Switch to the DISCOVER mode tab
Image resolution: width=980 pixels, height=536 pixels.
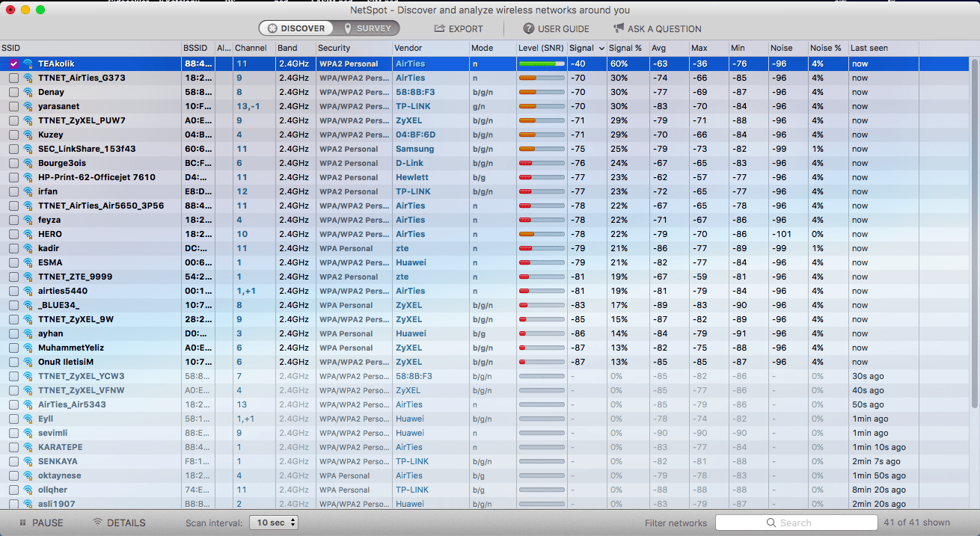pyautogui.click(x=296, y=28)
